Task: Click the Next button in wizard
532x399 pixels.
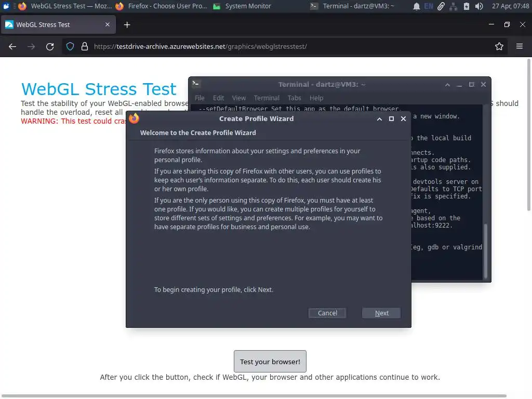Action: [x=381, y=313]
